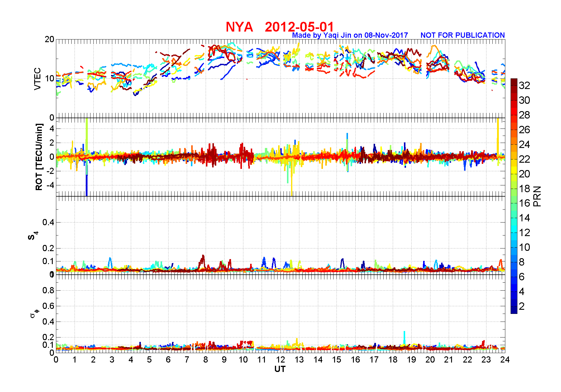The image size is (561, 392).
Task: Click the PRN colorbar tick "8"
Action: click(522, 262)
